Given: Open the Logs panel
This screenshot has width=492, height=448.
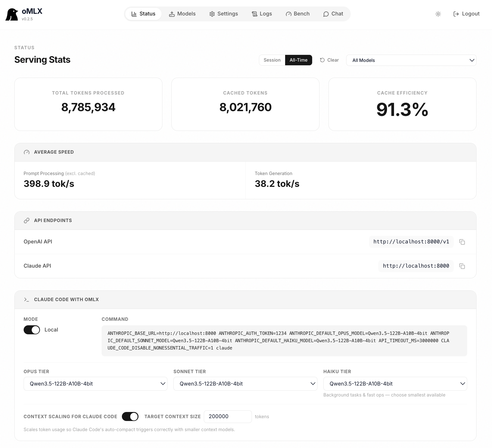Looking at the screenshot, I should [262, 14].
